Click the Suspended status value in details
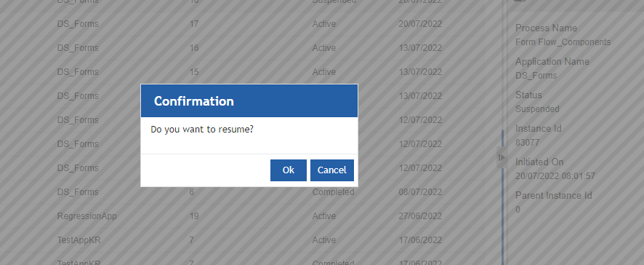This screenshot has width=644, height=265. [x=537, y=109]
